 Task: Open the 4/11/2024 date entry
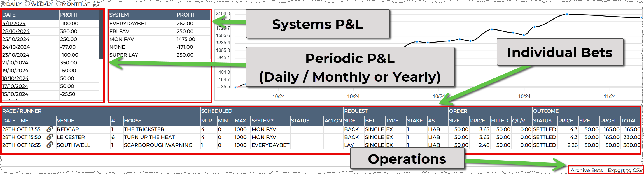click(14, 24)
